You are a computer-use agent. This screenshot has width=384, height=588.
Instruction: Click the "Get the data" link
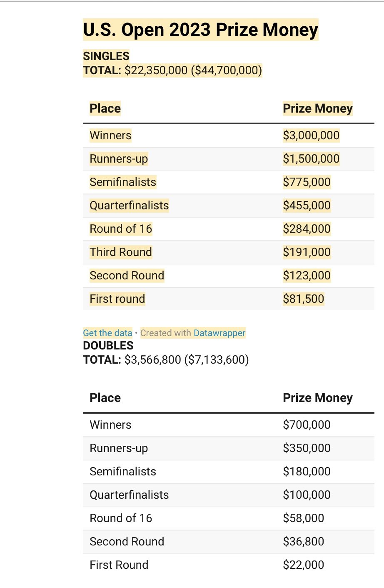tap(107, 333)
